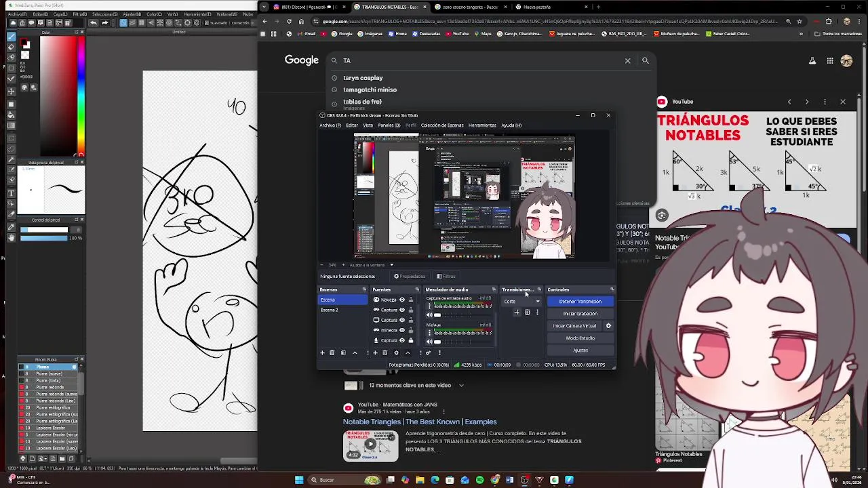Open Mic/Aux channel three-dot options
This screenshot has width=868, height=488.
tap(429, 333)
